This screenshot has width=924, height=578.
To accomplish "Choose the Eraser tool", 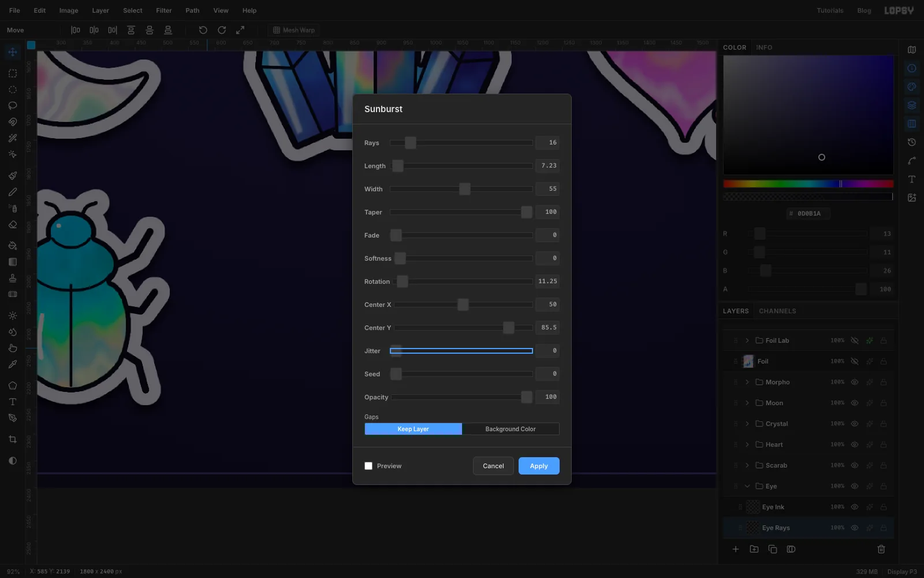I will (x=13, y=225).
